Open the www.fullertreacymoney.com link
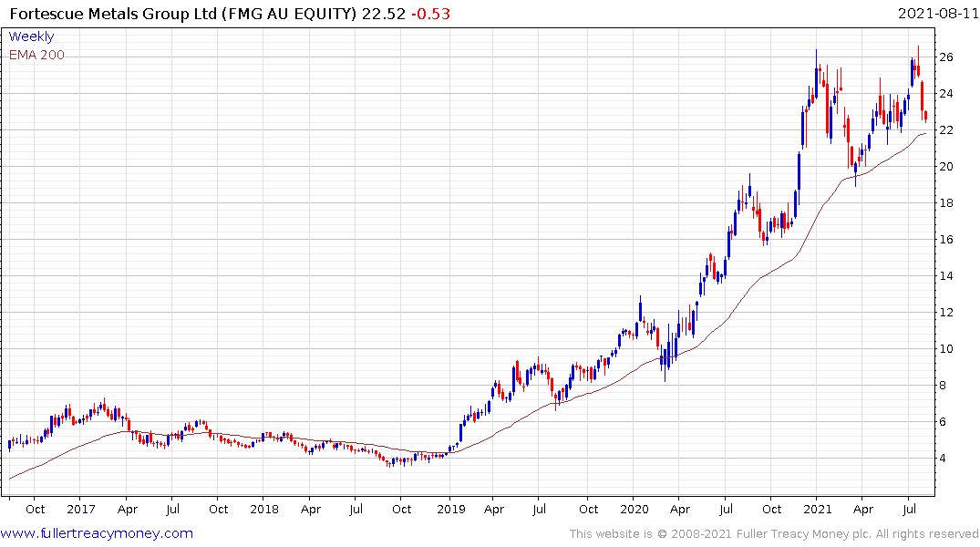980x547 pixels. click(x=97, y=533)
